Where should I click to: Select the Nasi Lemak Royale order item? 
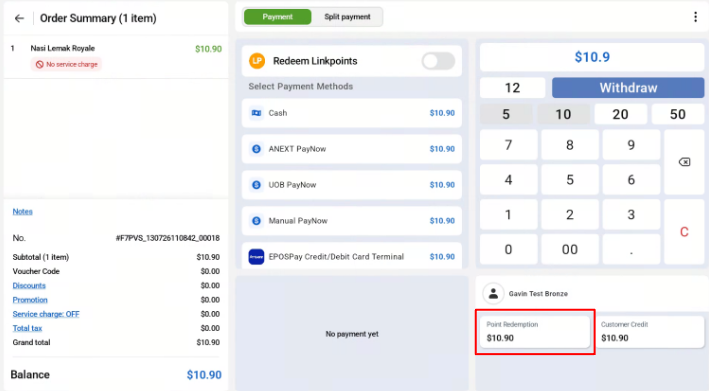(x=116, y=56)
